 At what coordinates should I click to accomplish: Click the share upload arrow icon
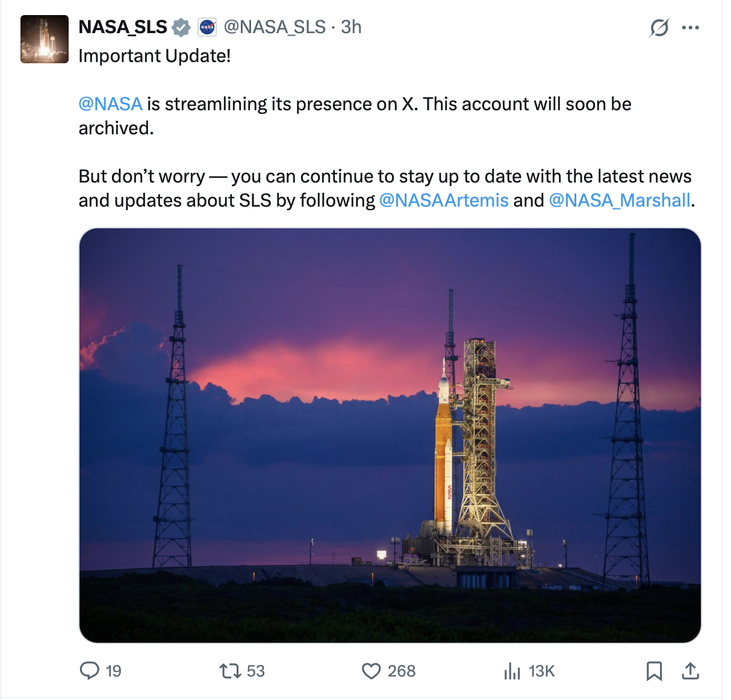(690, 670)
